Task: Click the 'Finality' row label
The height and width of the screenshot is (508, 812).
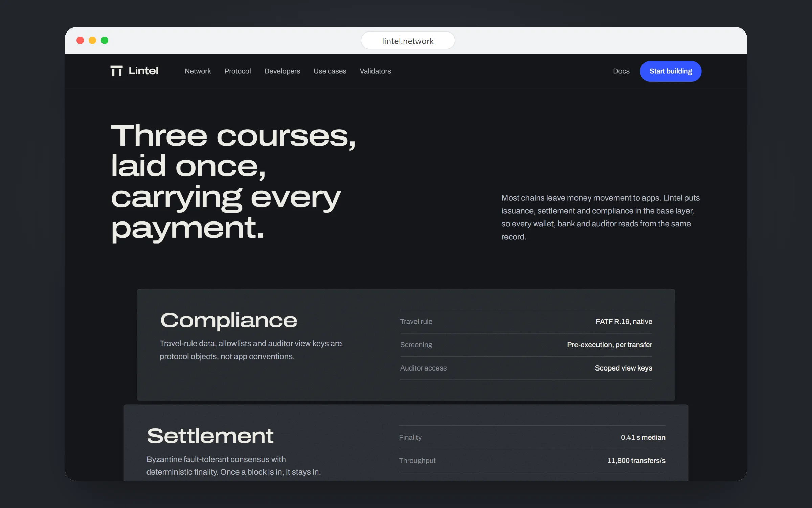Action: click(410, 437)
